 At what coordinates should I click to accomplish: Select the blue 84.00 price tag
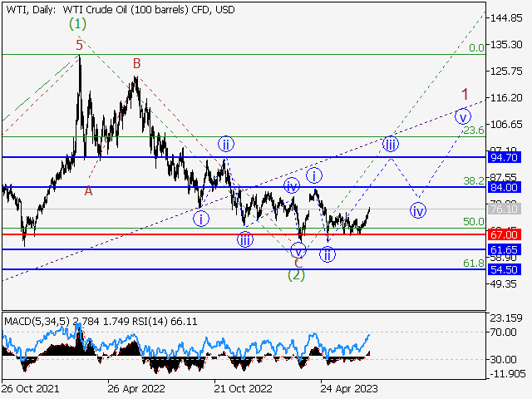point(504,187)
